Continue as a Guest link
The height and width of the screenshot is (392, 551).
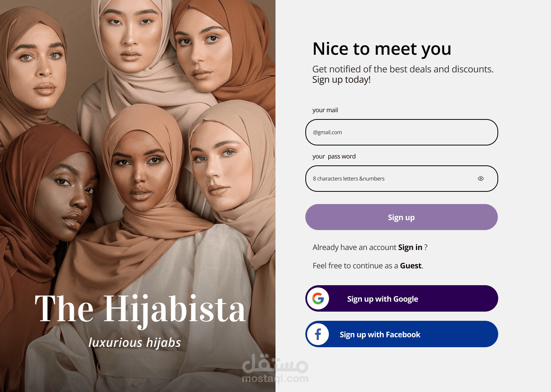pyautogui.click(x=411, y=266)
